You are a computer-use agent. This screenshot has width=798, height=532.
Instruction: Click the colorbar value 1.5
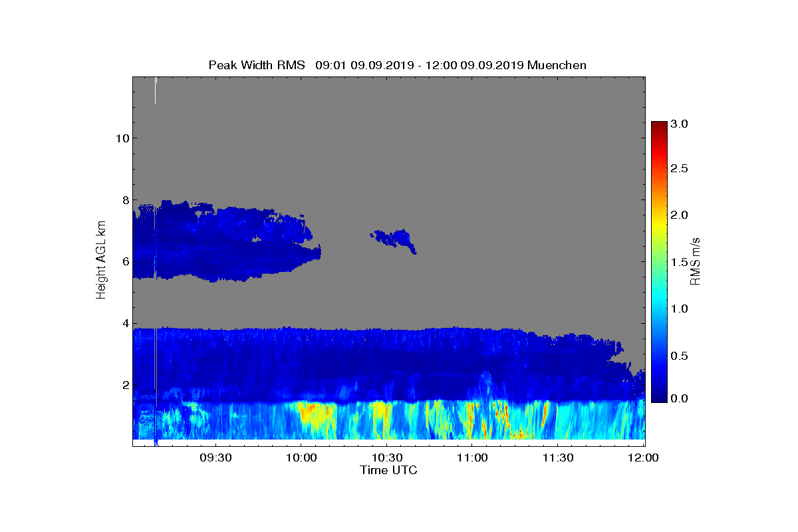(x=679, y=263)
